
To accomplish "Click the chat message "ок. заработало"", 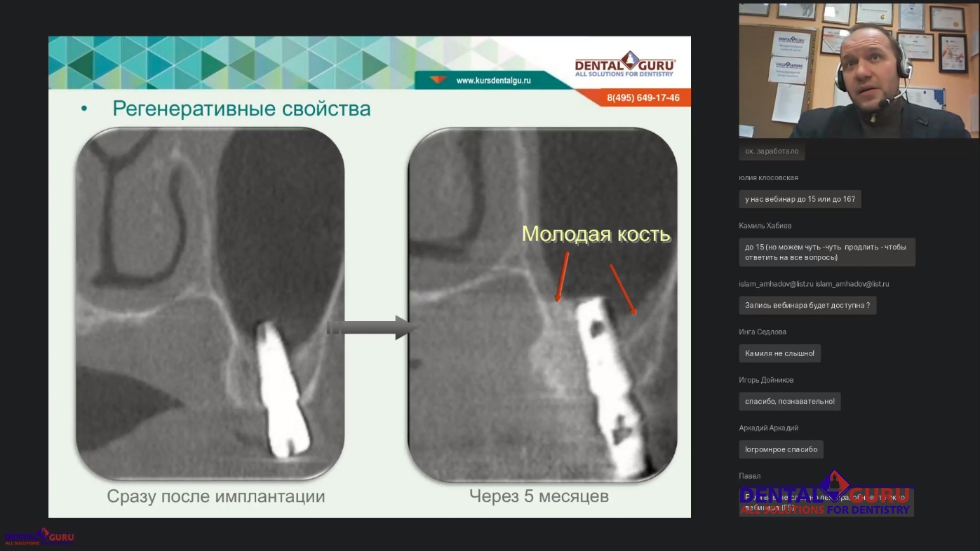I will [772, 151].
